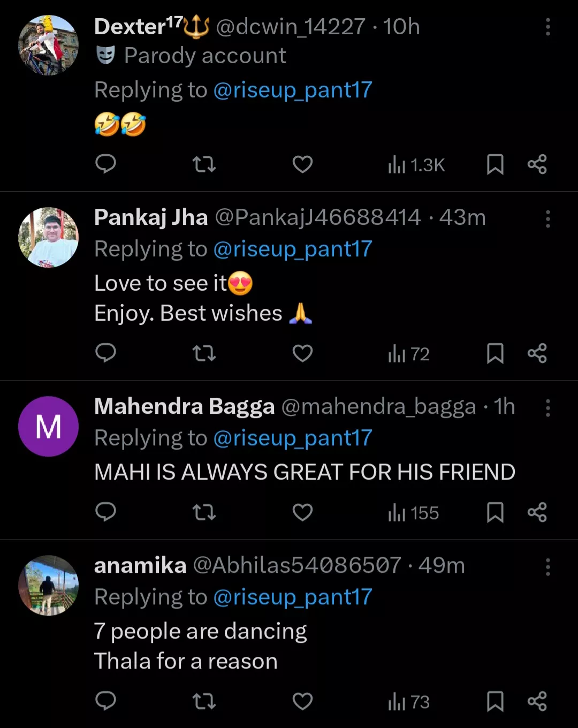Reply to Dexter's laughing emoji tweet

point(105,164)
